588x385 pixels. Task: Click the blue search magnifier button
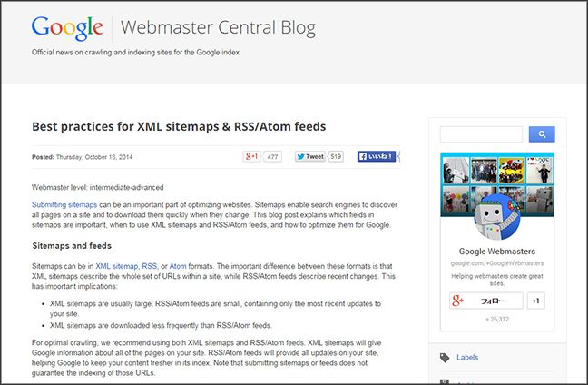click(542, 134)
